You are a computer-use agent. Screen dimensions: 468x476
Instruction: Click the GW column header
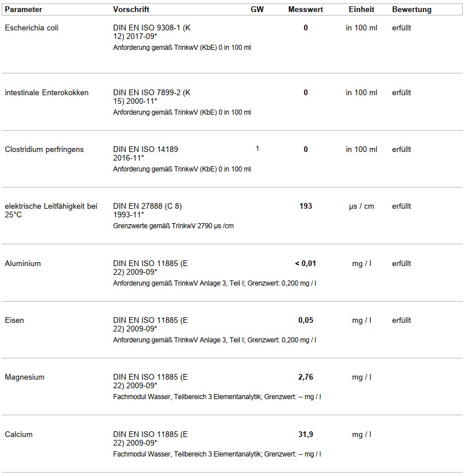click(257, 10)
